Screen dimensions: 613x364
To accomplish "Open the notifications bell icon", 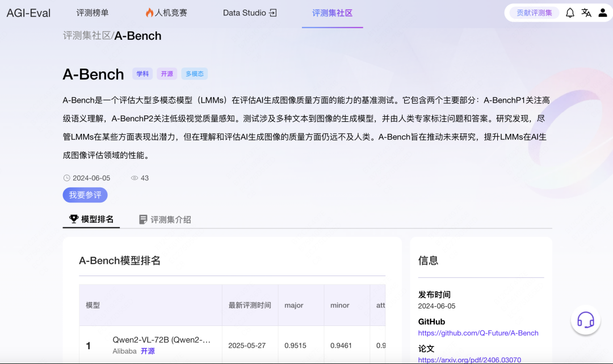I will tap(570, 13).
